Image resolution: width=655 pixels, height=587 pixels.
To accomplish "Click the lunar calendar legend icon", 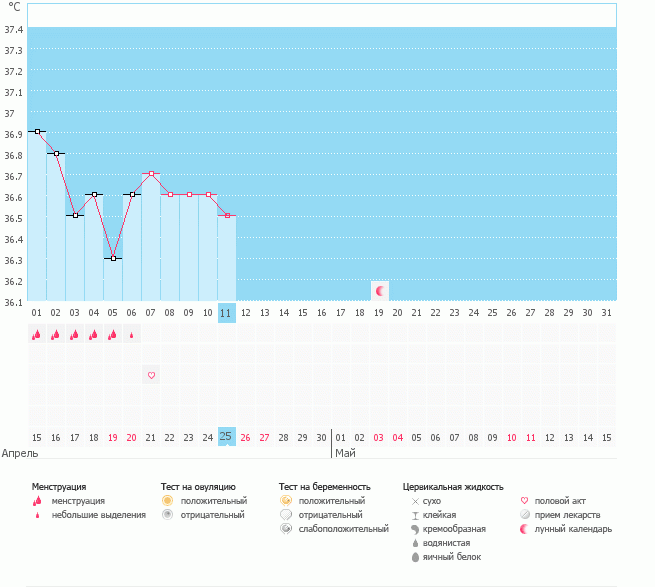I will pyautogui.click(x=525, y=528).
